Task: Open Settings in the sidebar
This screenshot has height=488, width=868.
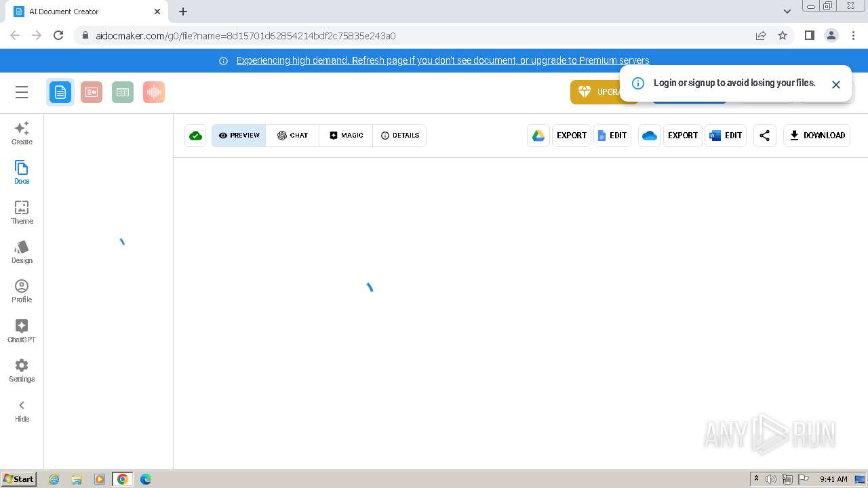Action: pyautogui.click(x=22, y=370)
